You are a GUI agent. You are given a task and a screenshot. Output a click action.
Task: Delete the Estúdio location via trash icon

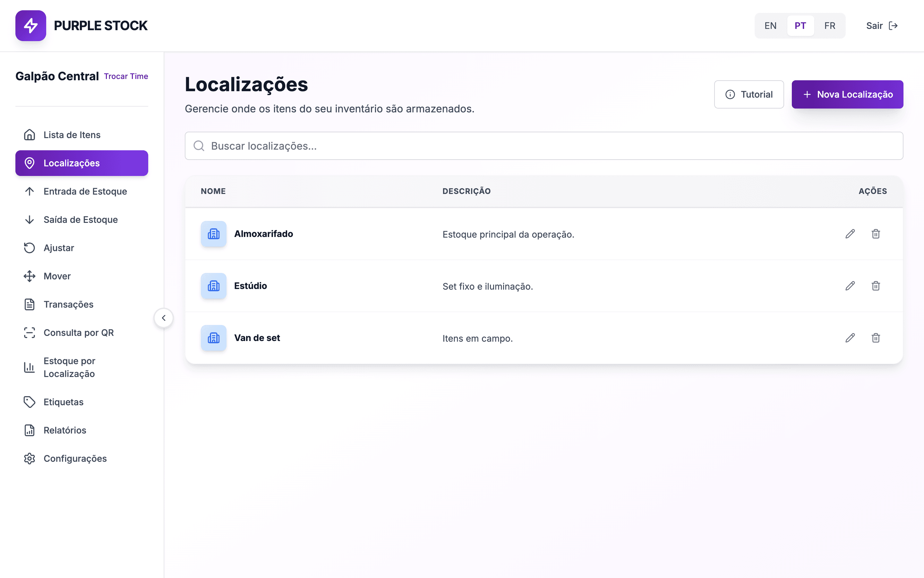pyautogui.click(x=876, y=286)
